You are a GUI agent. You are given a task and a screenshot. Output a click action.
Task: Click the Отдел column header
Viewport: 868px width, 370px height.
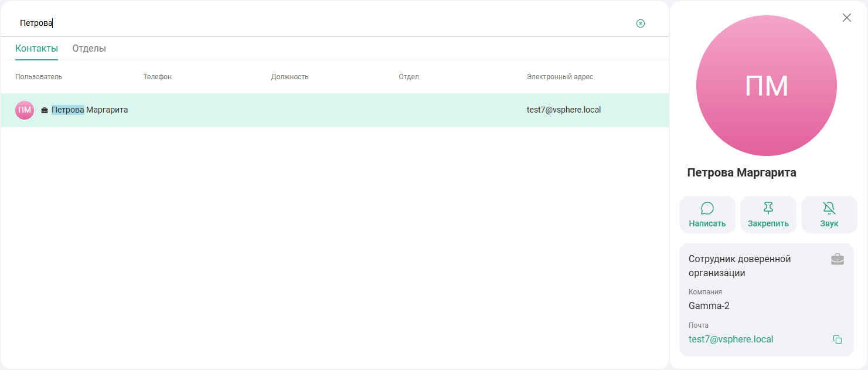(x=409, y=77)
